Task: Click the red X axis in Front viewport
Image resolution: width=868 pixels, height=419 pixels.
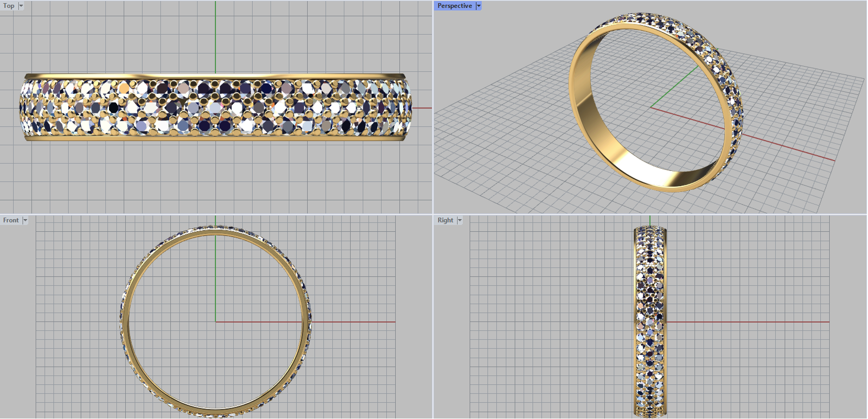Action: click(x=353, y=322)
